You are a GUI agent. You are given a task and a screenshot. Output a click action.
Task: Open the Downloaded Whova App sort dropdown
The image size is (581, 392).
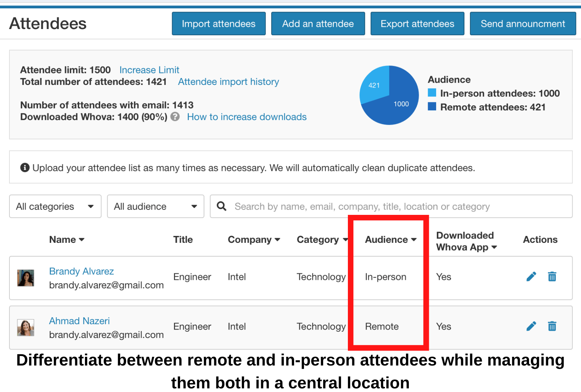(x=494, y=247)
